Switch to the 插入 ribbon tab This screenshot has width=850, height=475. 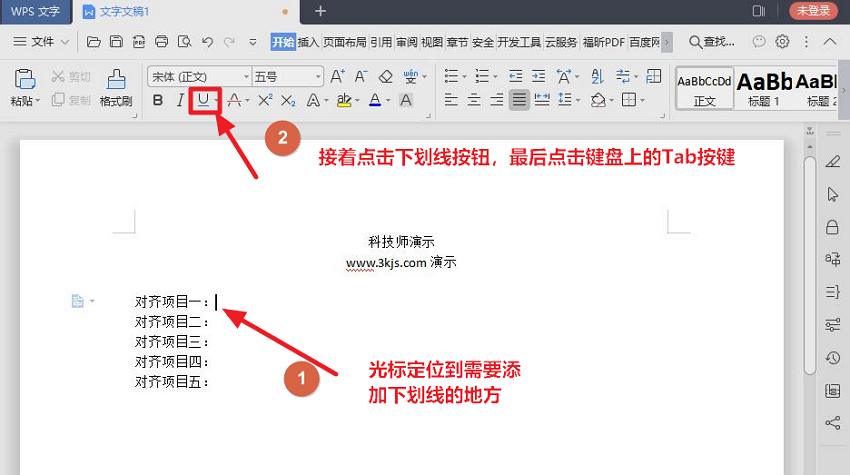point(308,42)
